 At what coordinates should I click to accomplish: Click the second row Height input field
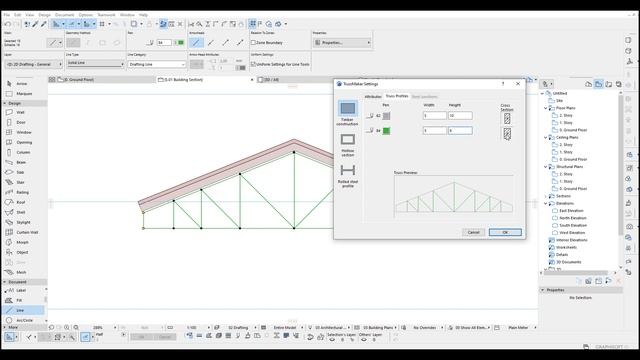(460, 131)
